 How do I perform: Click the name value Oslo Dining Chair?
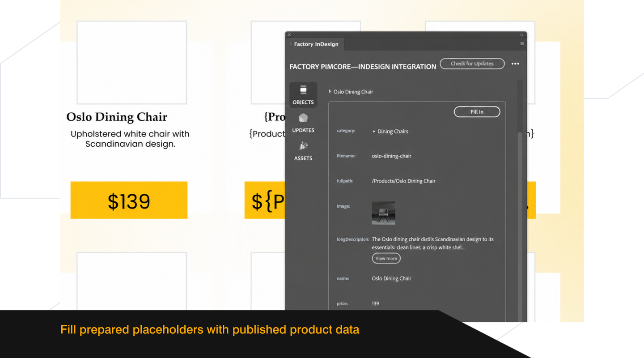pyautogui.click(x=391, y=278)
